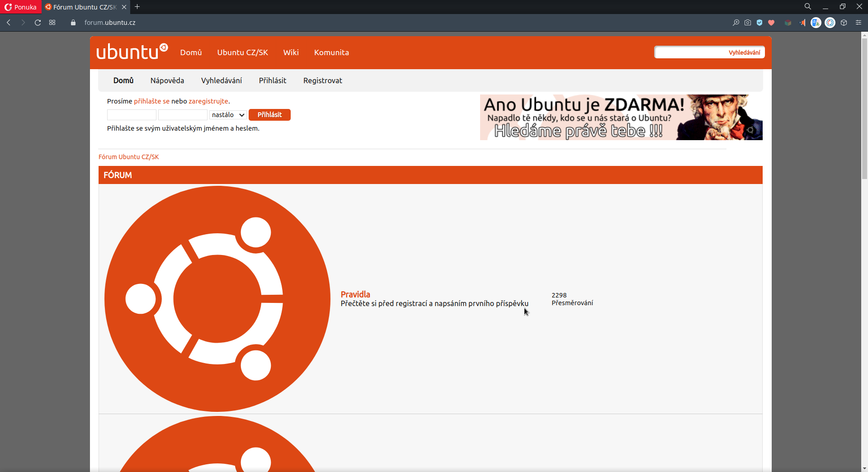Open a new tab with plus button
Screen dimensions: 868x472
(137, 7)
